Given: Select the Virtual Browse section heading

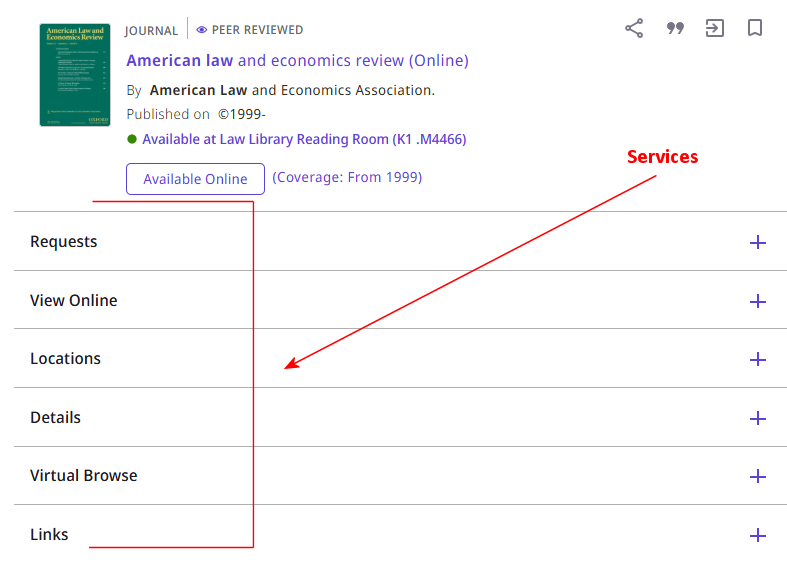Looking at the screenshot, I should [x=84, y=476].
